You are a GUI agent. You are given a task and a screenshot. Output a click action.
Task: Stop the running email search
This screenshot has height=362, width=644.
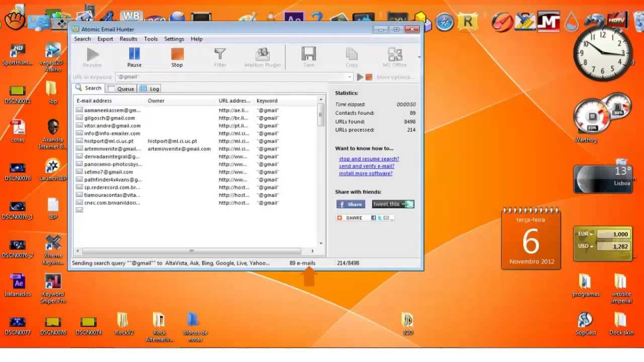(x=177, y=57)
